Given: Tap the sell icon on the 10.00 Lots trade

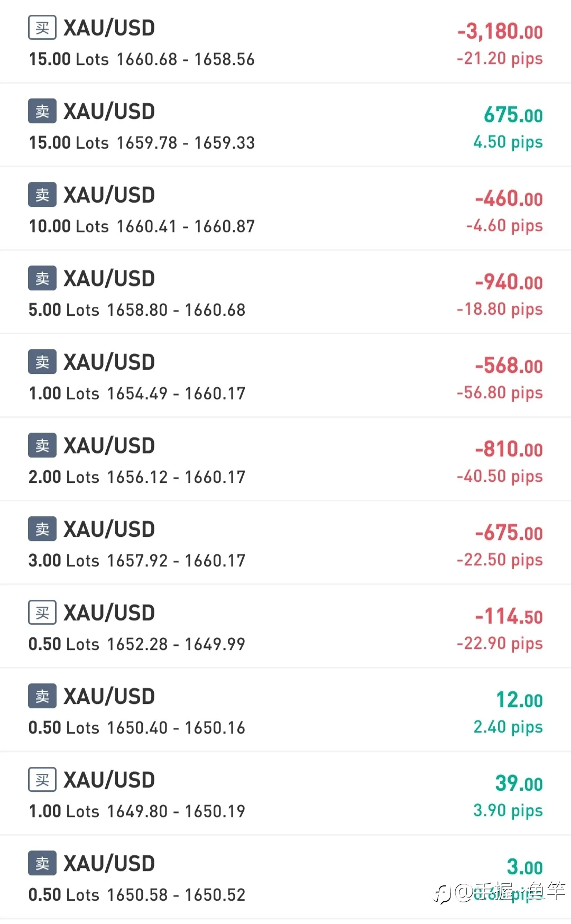Looking at the screenshot, I should pos(42,195).
